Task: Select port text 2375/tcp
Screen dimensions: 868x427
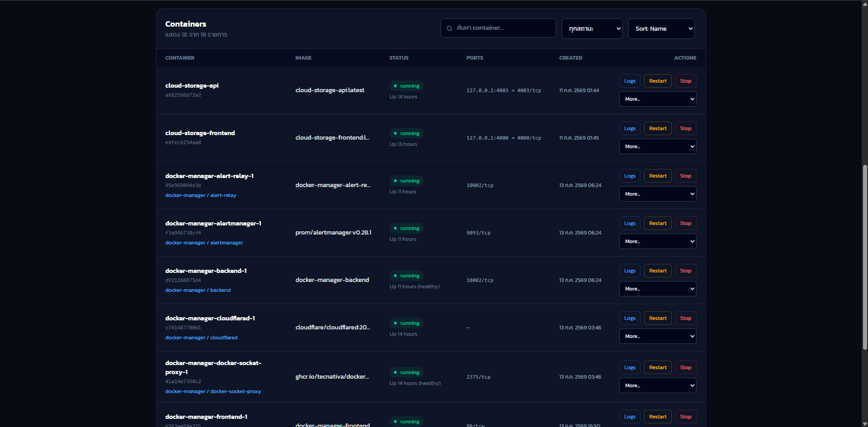Action: click(479, 377)
